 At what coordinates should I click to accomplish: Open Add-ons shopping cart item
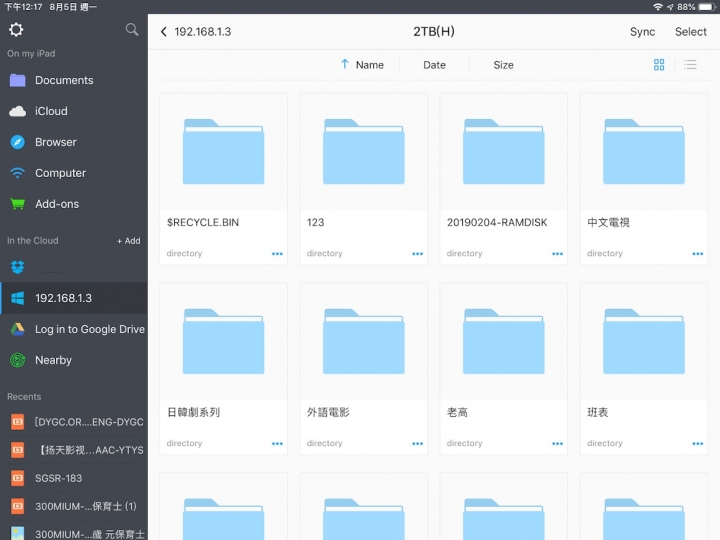click(x=73, y=204)
